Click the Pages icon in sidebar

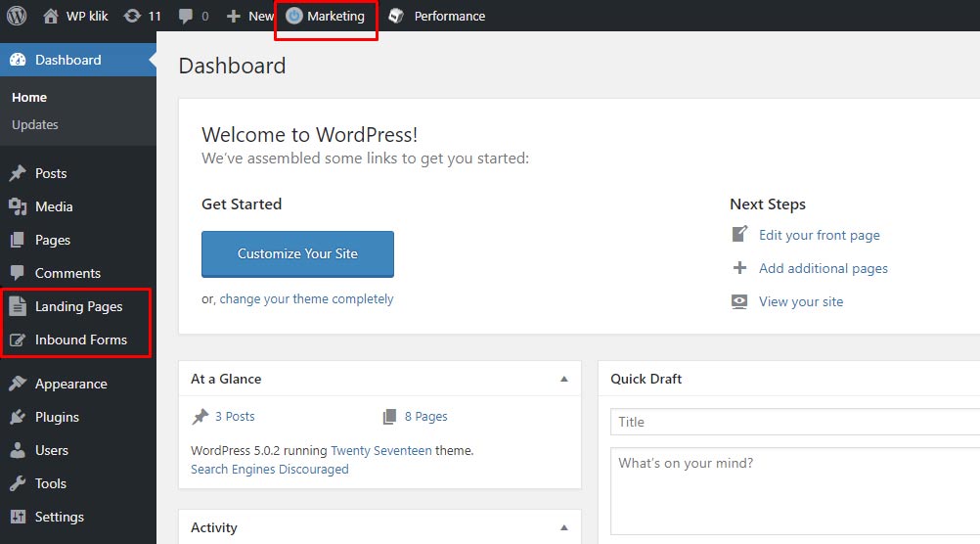tap(18, 240)
